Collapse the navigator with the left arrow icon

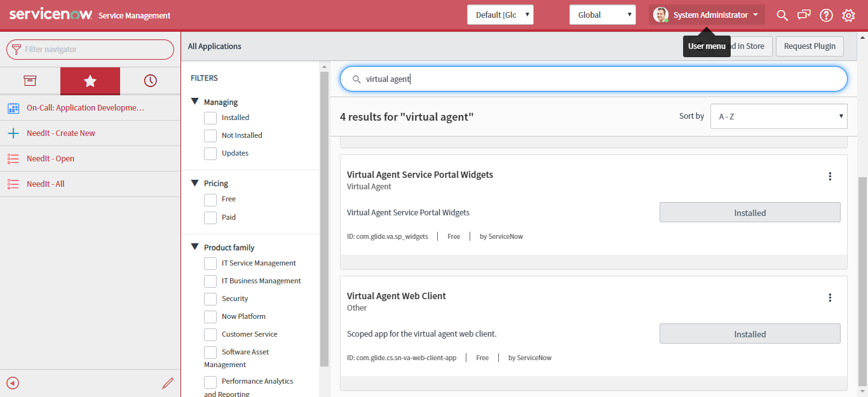pos(13,383)
